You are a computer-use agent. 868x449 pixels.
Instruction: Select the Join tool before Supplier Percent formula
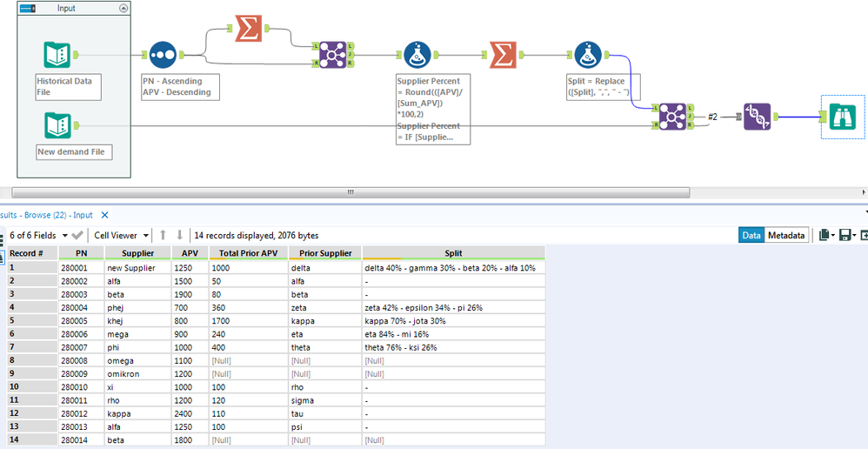333,55
